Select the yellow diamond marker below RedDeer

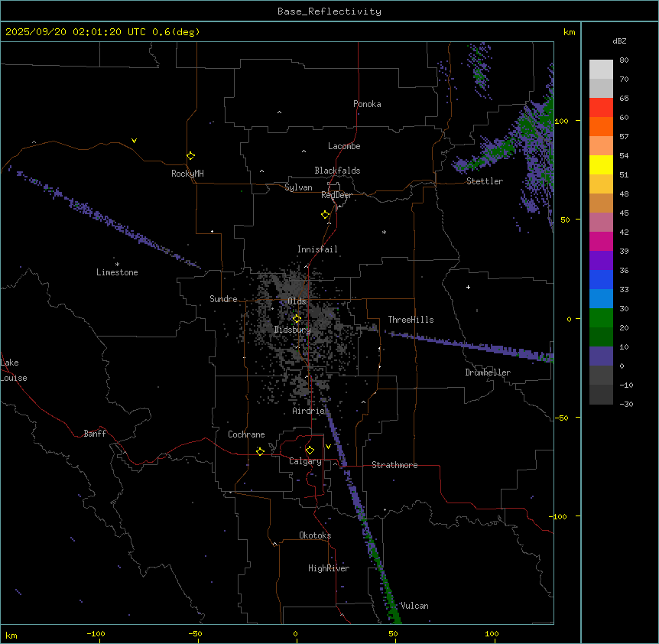point(326,214)
